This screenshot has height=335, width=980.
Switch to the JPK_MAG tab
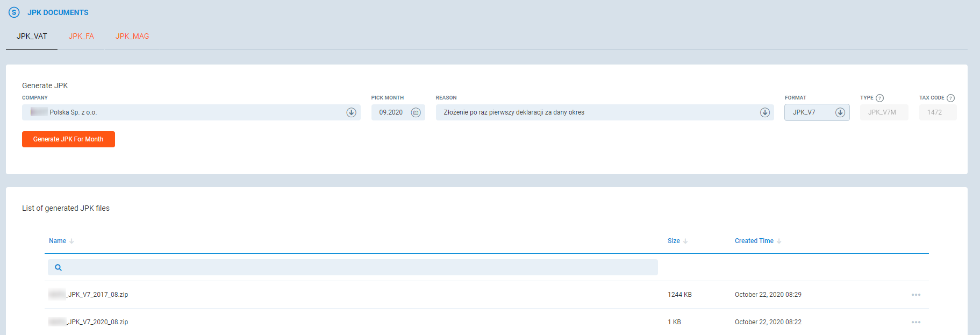point(132,36)
